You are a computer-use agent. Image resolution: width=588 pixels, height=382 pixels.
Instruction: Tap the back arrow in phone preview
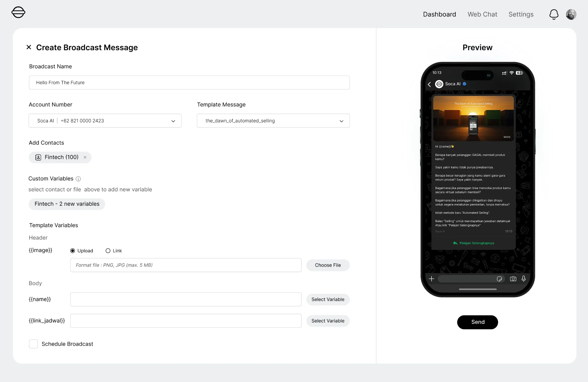point(429,84)
